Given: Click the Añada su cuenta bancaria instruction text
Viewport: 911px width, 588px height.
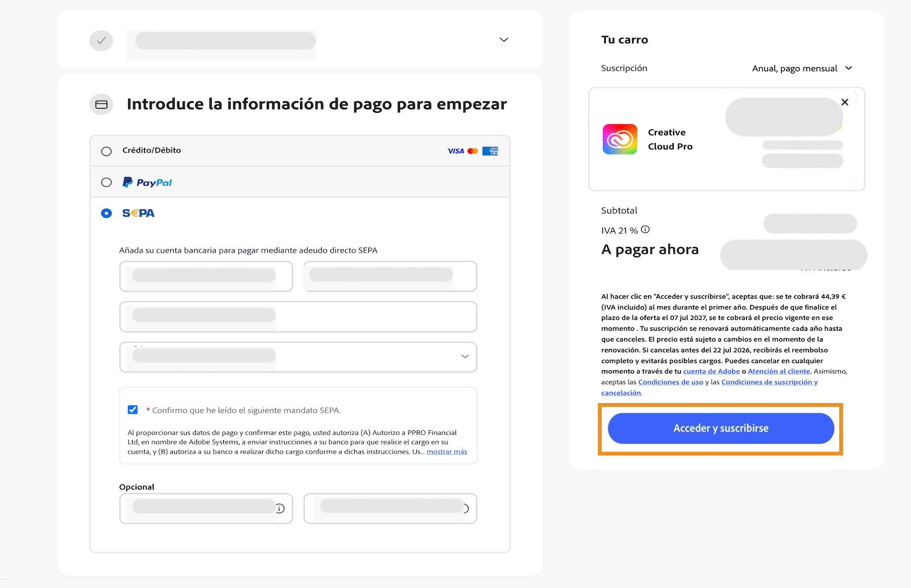Looking at the screenshot, I should [248, 250].
